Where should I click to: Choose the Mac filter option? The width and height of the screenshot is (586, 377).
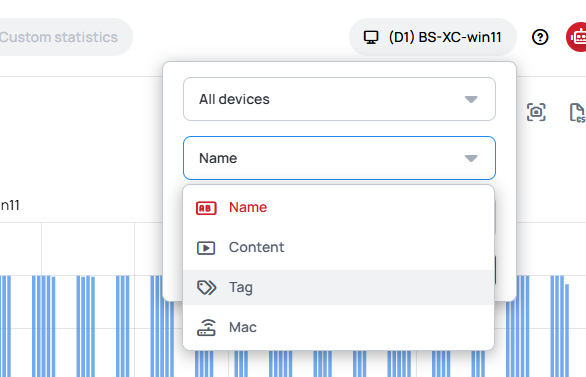[x=339, y=327]
